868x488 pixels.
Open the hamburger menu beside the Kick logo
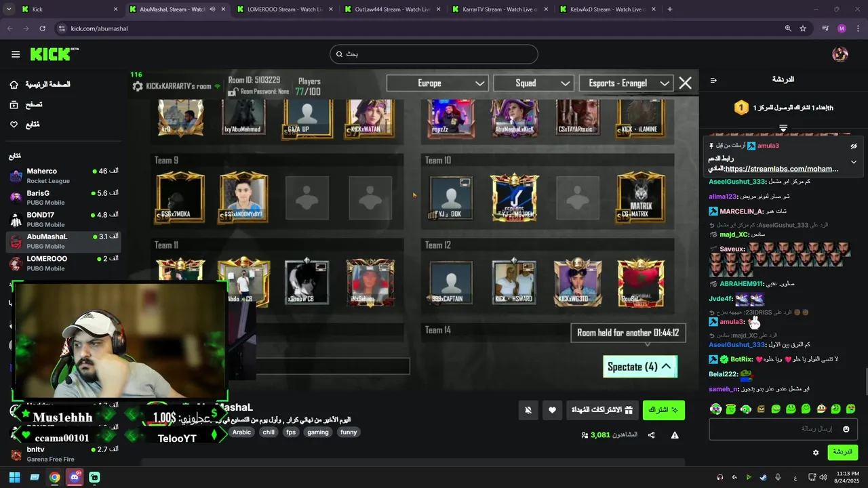pyautogui.click(x=16, y=54)
